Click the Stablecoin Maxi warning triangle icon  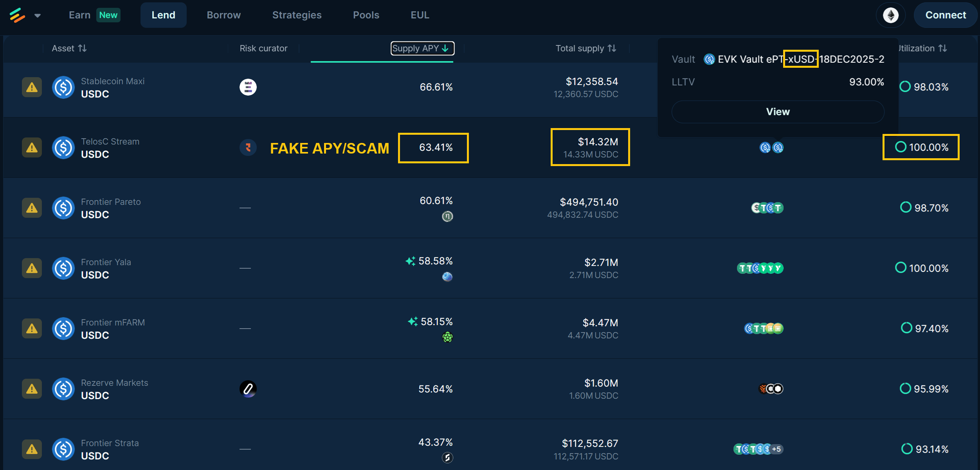[32, 87]
